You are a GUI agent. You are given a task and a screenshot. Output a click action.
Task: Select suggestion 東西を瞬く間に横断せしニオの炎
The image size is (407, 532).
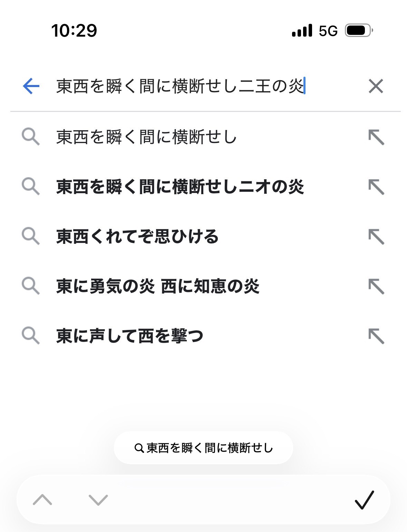(x=180, y=187)
